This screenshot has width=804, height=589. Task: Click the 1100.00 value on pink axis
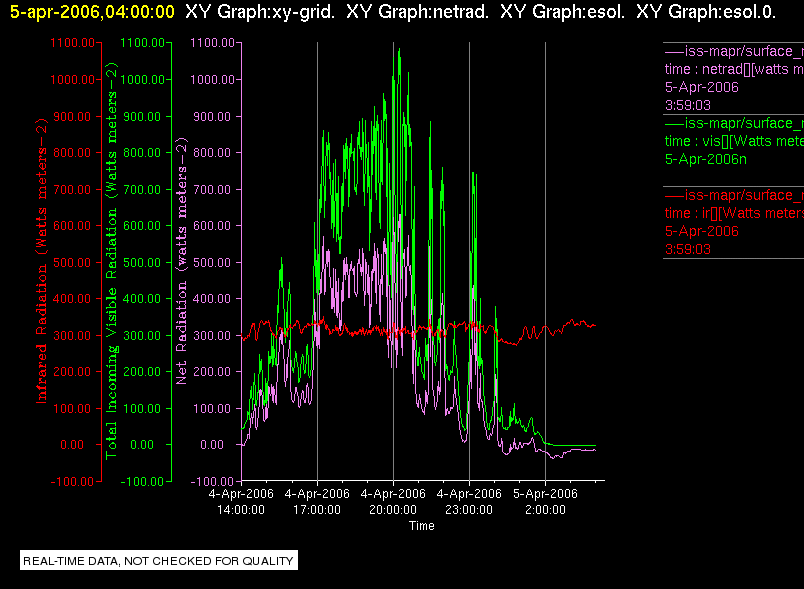coord(212,43)
